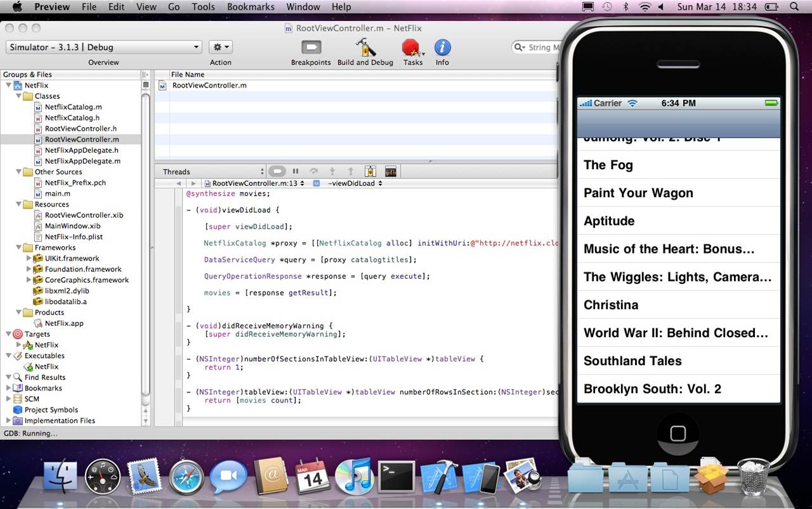This screenshot has height=509, width=812.
Task: Open the Simulator - 3.1.3 | Debug dropdown
Action: pyautogui.click(x=104, y=47)
